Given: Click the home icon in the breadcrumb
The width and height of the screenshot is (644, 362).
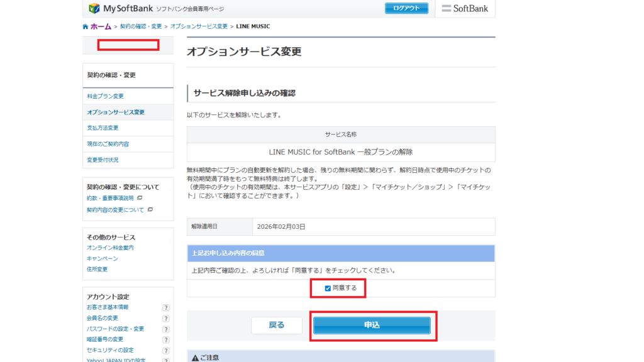Looking at the screenshot, I should tap(86, 26).
